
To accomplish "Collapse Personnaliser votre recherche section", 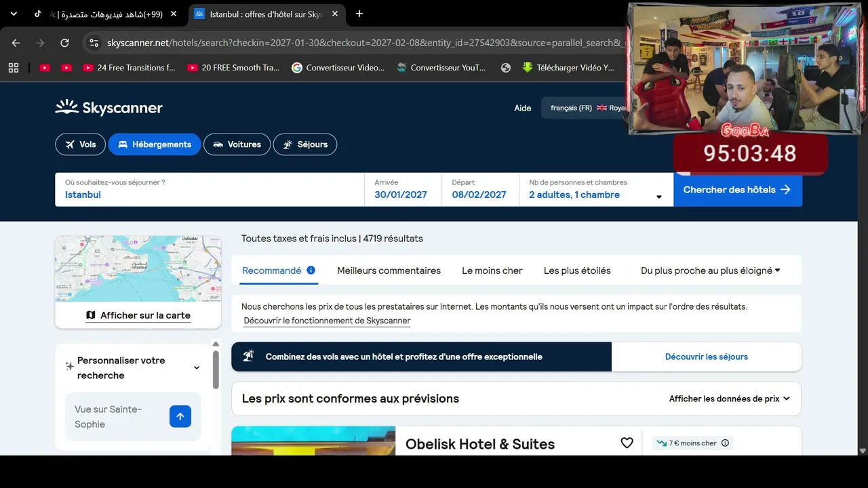I will (197, 368).
